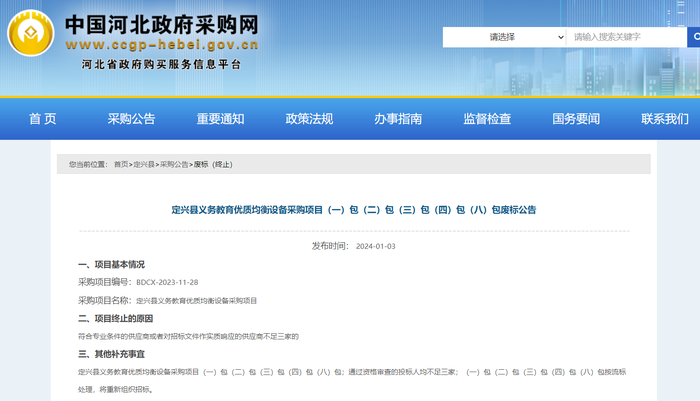This screenshot has width=700, height=401.
Task: Open 办事指南 navigation item
Action: pyautogui.click(x=398, y=119)
